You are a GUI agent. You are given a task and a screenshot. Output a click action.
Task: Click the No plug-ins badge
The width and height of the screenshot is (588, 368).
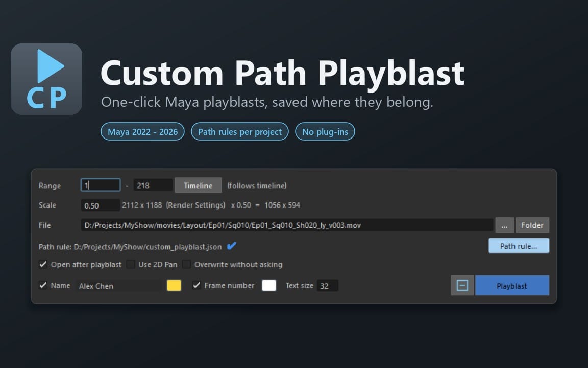[x=325, y=132]
